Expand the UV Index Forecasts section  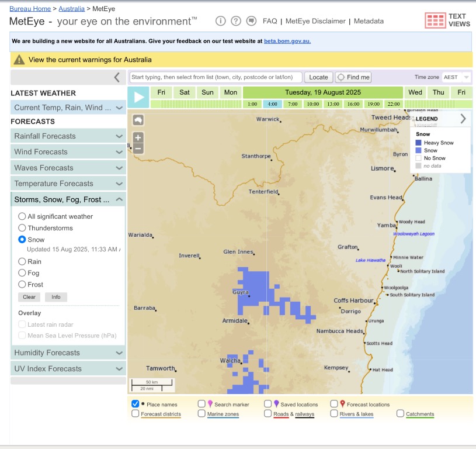point(68,368)
